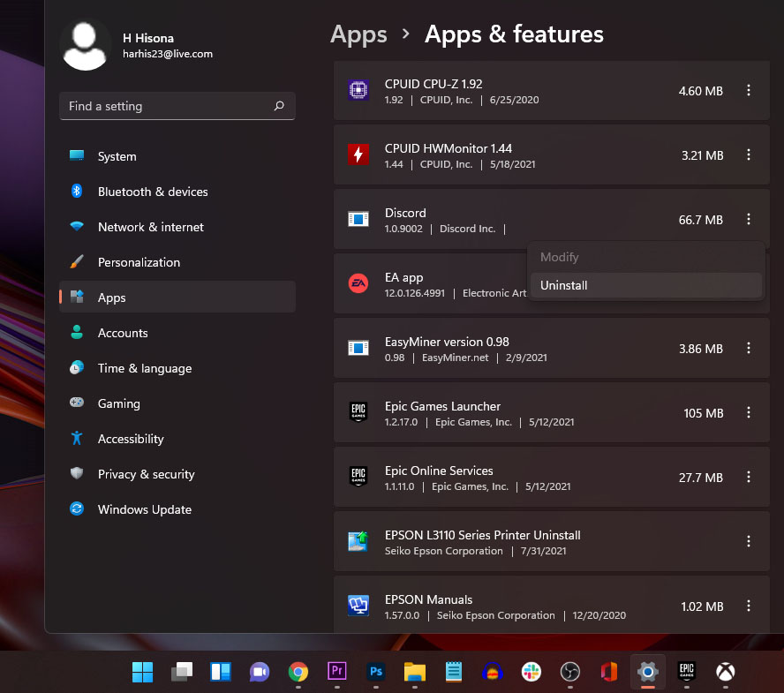This screenshot has width=784, height=693.
Task: Open options menu for CPUID HWMonitor 1.44
Action: (749, 155)
